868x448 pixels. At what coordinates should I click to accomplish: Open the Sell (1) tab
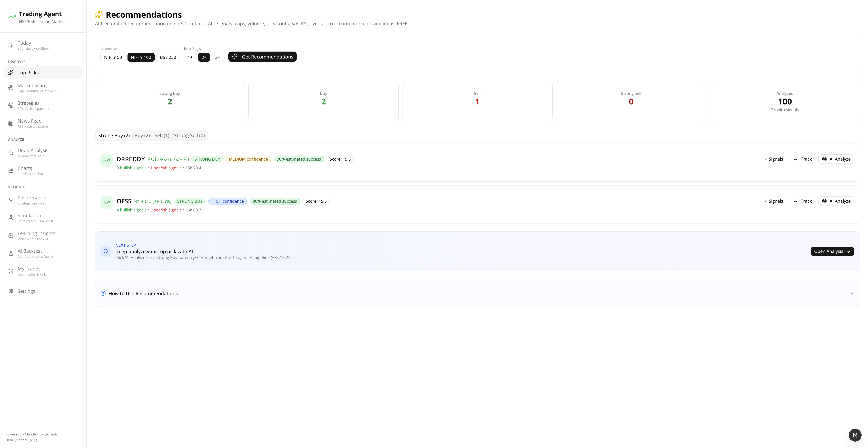162,135
